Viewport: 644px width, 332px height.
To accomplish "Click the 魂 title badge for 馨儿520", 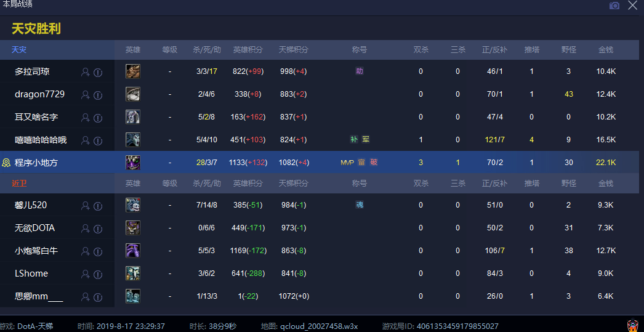I will (x=360, y=205).
